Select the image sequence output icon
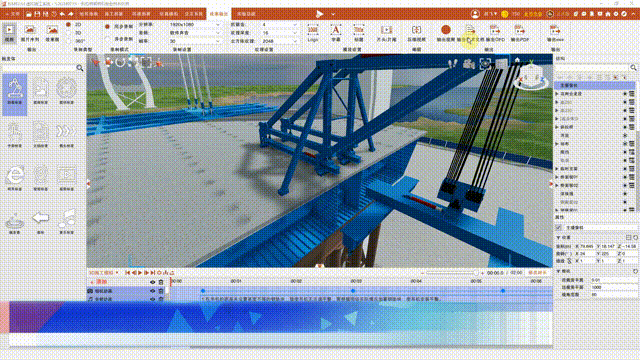 [29, 33]
